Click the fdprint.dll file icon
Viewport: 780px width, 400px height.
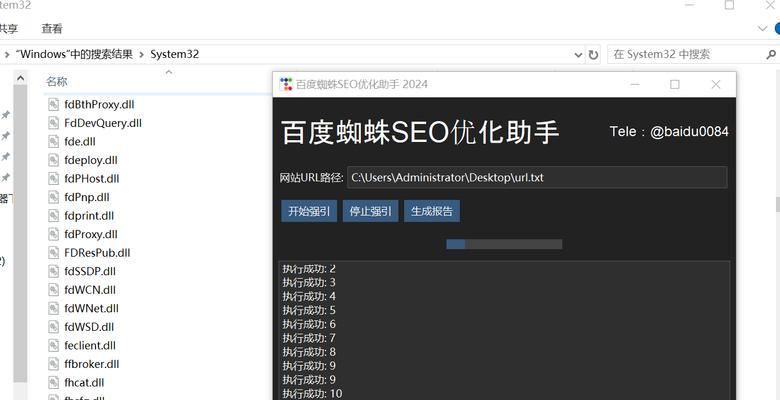click(x=54, y=216)
